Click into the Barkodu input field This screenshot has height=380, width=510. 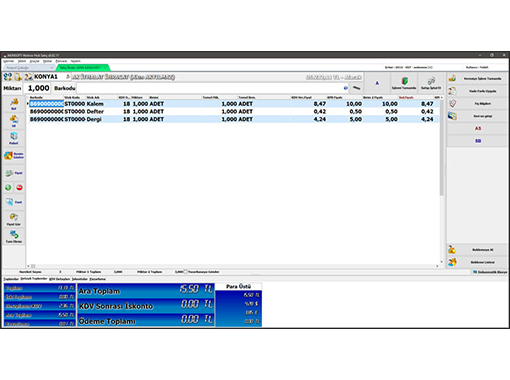coord(210,88)
